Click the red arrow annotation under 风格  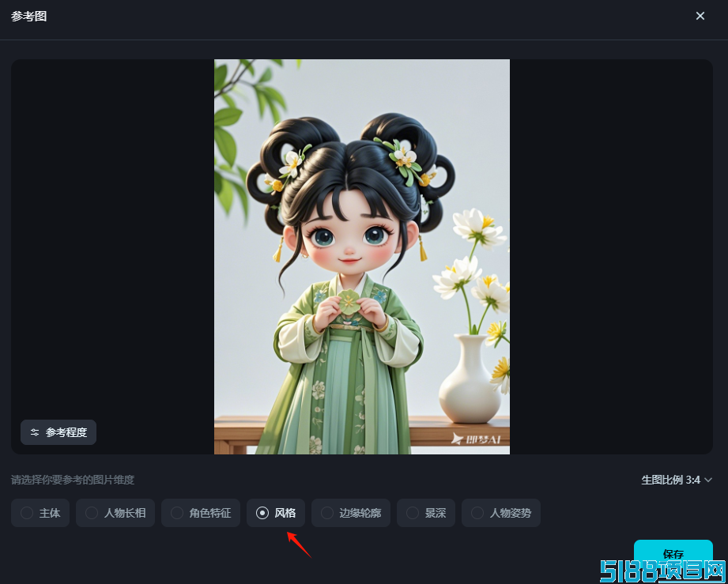pos(299,544)
